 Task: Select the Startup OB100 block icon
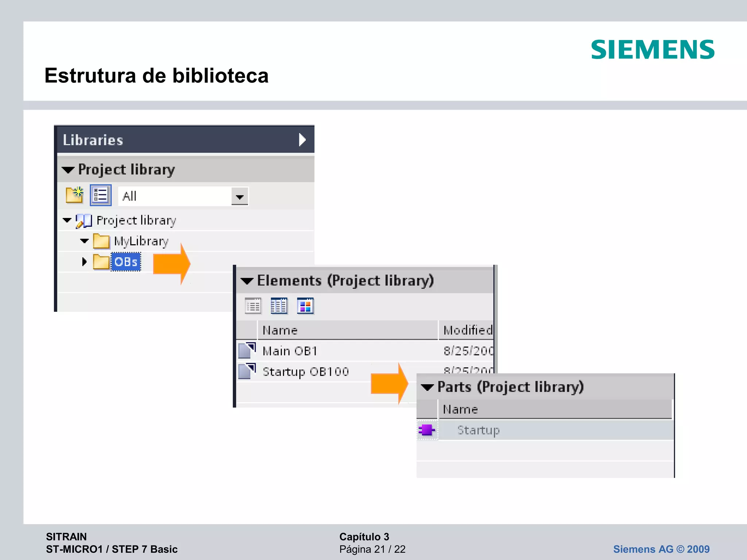(x=247, y=371)
